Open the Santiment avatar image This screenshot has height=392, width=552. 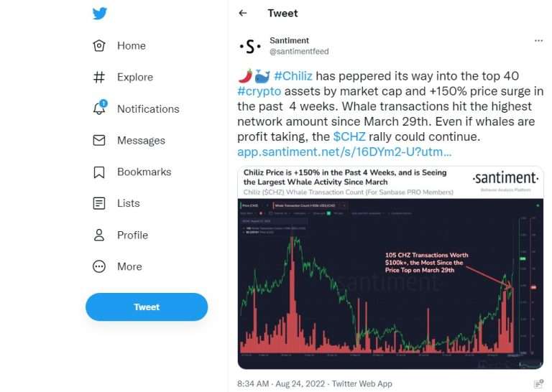250,46
